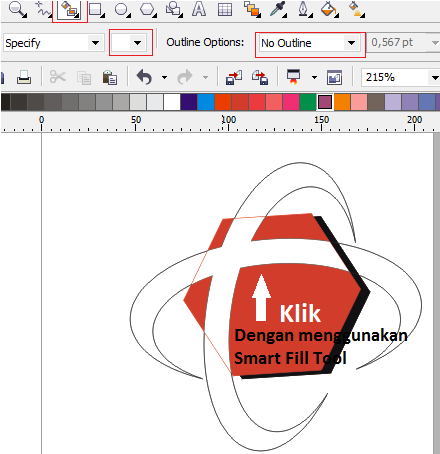Viewport: 440px width, 454px height.
Task: Select the Zoom tool magnifier icon
Action: point(17,9)
